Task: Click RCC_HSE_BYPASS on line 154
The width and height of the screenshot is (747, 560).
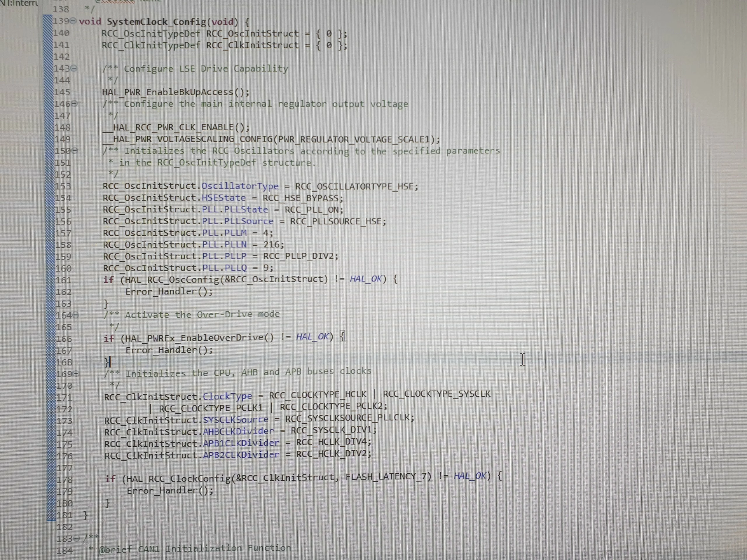Action: point(301,198)
